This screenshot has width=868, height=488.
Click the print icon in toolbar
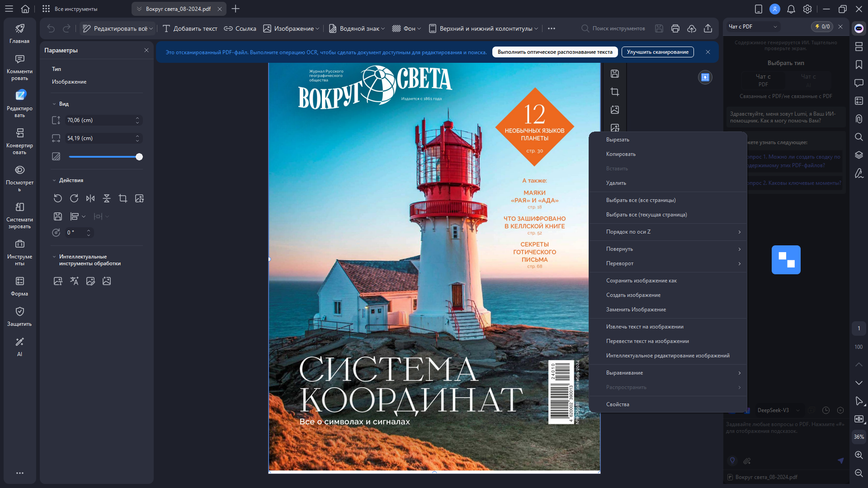click(x=675, y=28)
